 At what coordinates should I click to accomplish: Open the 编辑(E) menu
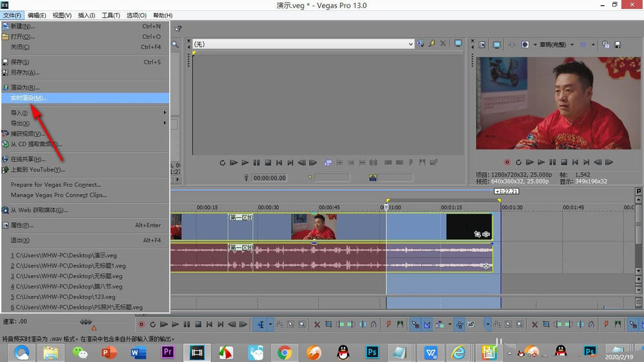[37, 15]
